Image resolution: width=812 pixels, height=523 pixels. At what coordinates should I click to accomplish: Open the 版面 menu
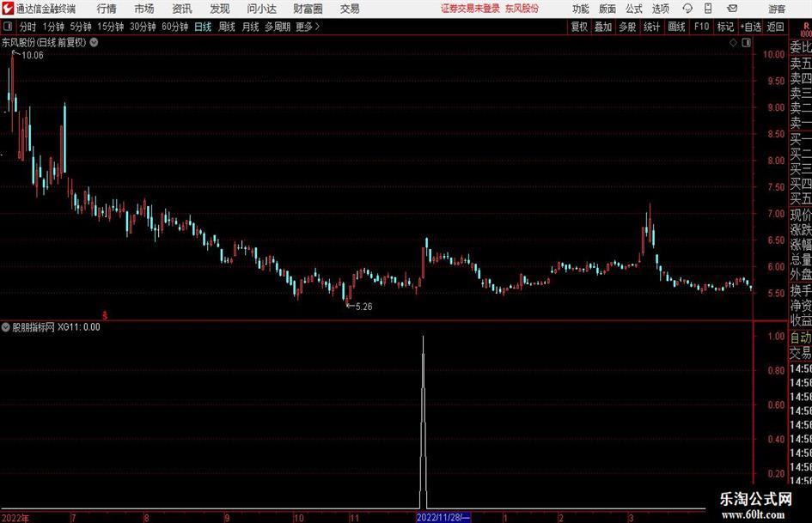pos(607,9)
